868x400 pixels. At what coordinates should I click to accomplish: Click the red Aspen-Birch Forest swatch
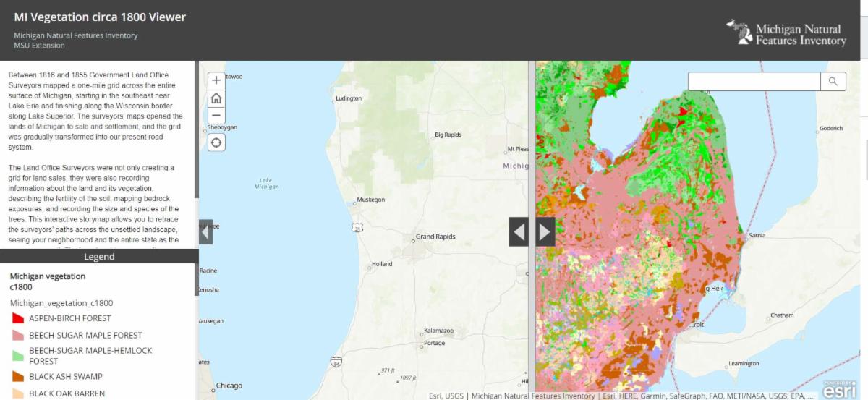pos(18,318)
